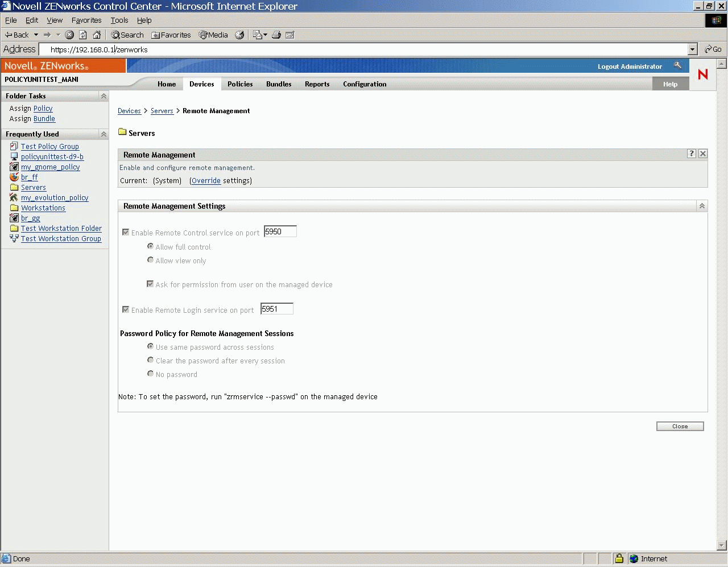Choose Clear the password after every session
728x567 pixels.
pyautogui.click(x=150, y=359)
